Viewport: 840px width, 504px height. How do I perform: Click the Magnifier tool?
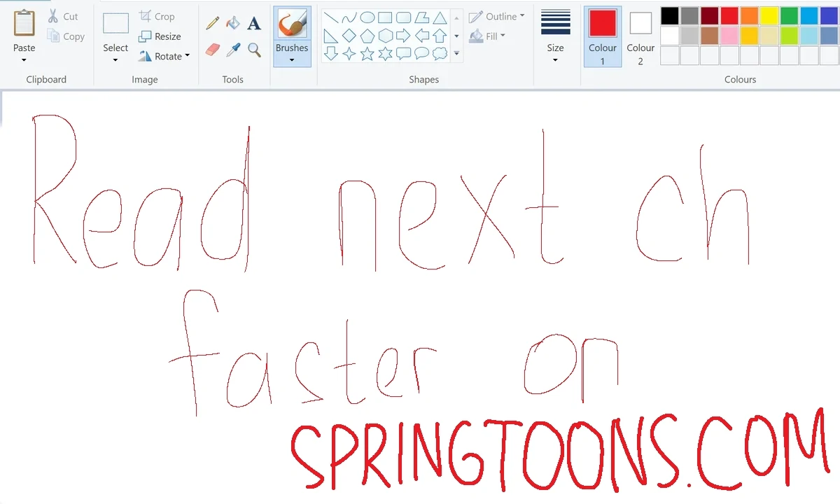(254, 50)
